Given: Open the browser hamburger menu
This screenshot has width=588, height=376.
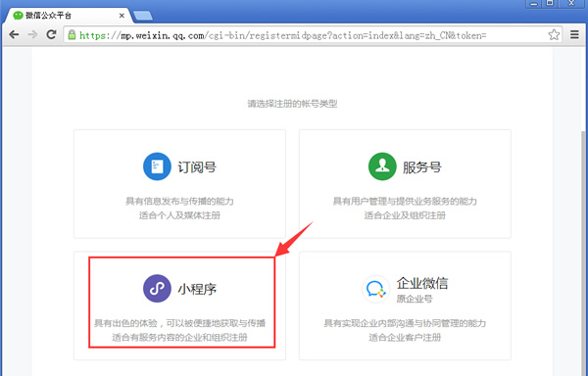Looking at the screenshot, I should 574,34.
